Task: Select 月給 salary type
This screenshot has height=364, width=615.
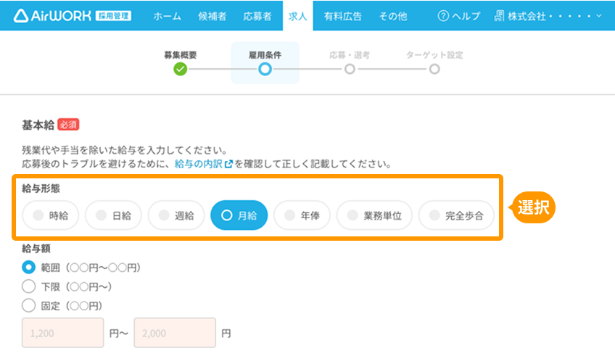Action: [239, 215]
